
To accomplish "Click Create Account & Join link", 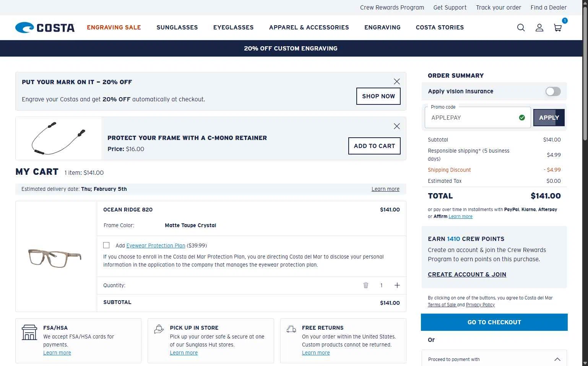I will pos(467,275).
